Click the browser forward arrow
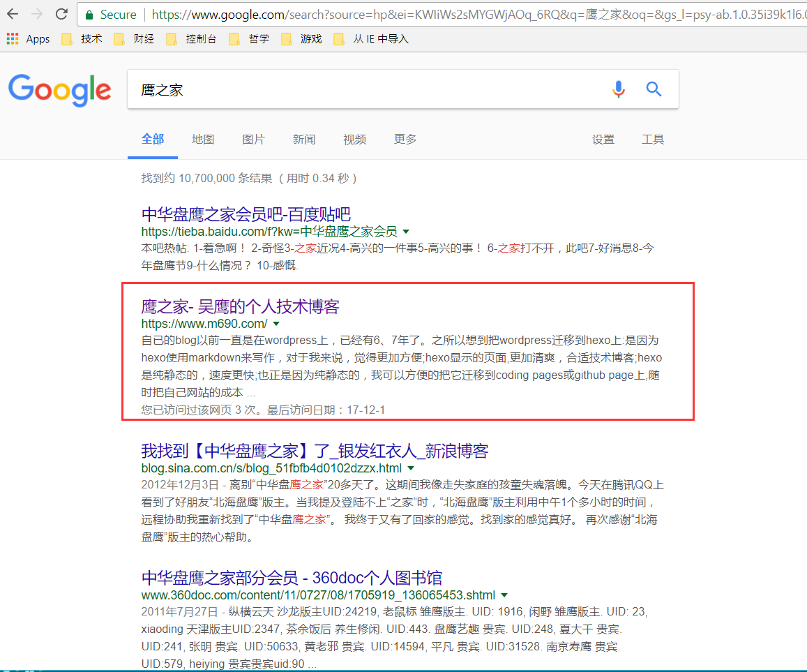This screenshot has width=807, height=672. coord(37,14)
